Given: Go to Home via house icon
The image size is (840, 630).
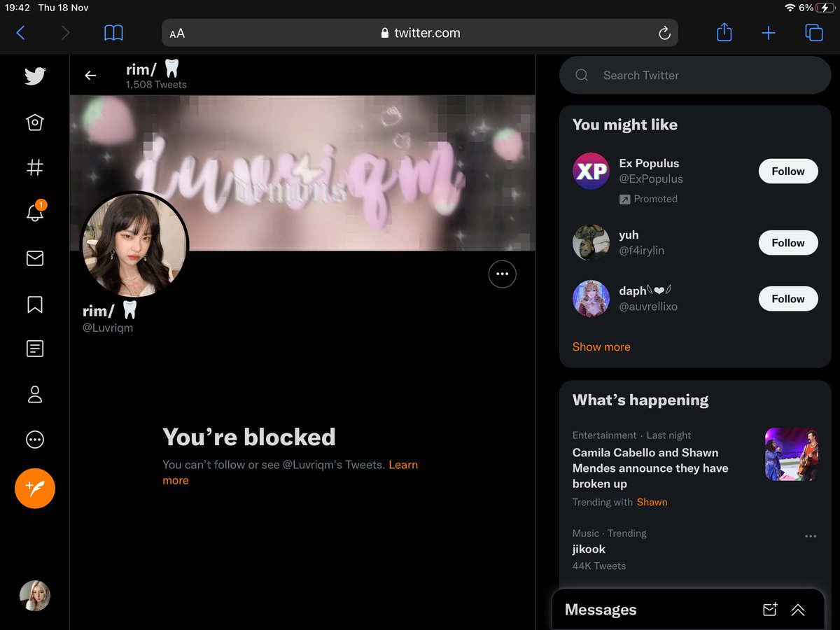Looking at the screenshot, I should (x=35, y=123).
